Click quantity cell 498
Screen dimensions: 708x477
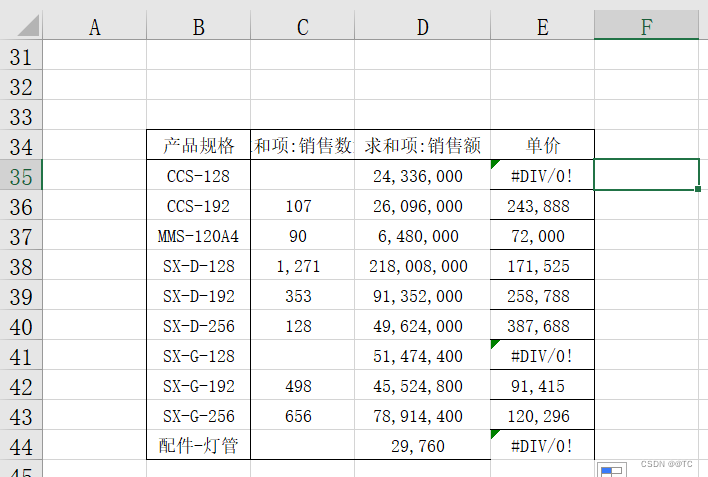coord(303,386)
